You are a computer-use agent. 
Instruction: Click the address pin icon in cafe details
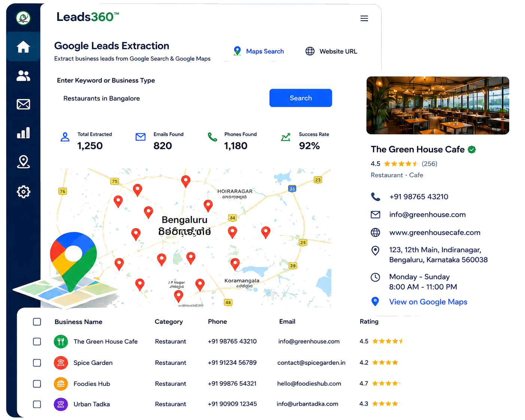point(375,250)
